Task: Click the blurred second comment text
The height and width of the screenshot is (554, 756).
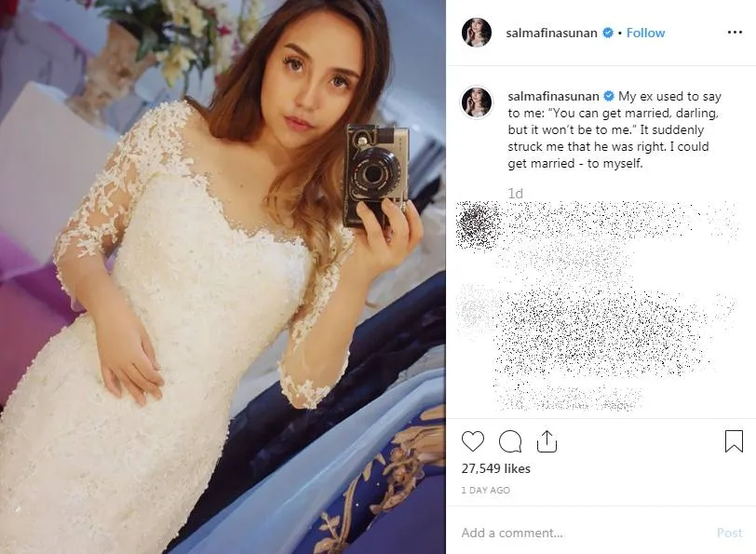Action: point(602,332)
